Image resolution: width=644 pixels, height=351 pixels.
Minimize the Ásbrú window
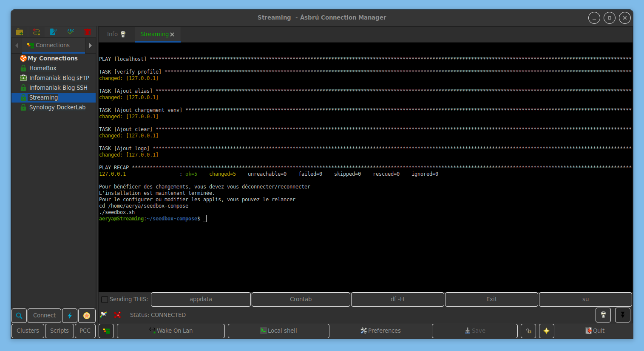tap(594, 18)
